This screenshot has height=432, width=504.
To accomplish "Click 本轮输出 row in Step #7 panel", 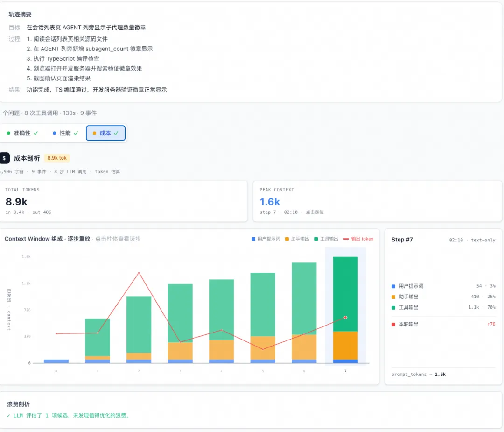I will [443, 324].
